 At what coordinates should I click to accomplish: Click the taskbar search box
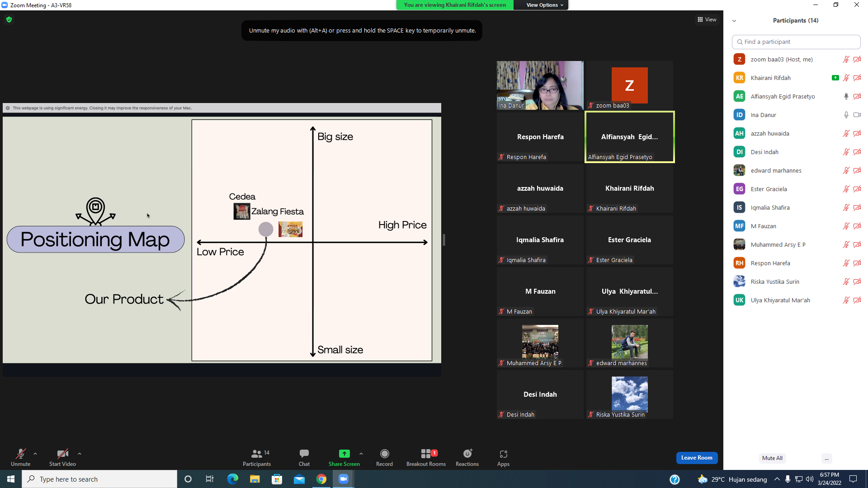pyautogui.click(x=99, y=479)
